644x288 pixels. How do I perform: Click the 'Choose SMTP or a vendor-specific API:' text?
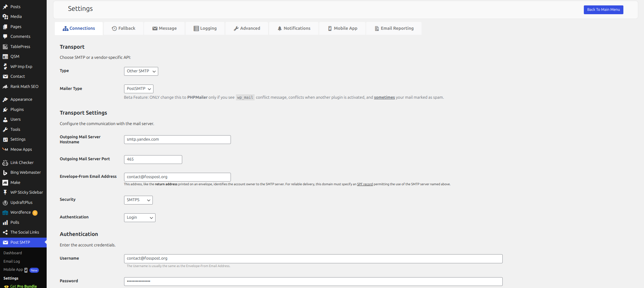tap(95, 57)
